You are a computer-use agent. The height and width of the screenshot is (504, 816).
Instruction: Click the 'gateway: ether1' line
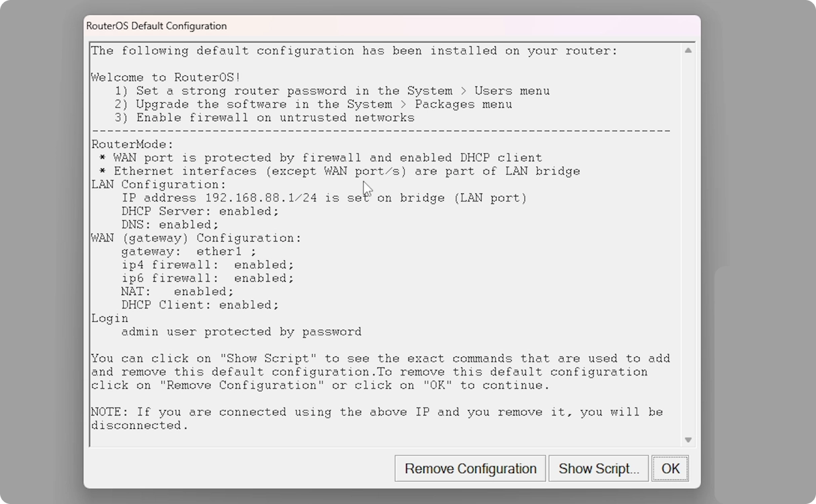pos(188,251)
